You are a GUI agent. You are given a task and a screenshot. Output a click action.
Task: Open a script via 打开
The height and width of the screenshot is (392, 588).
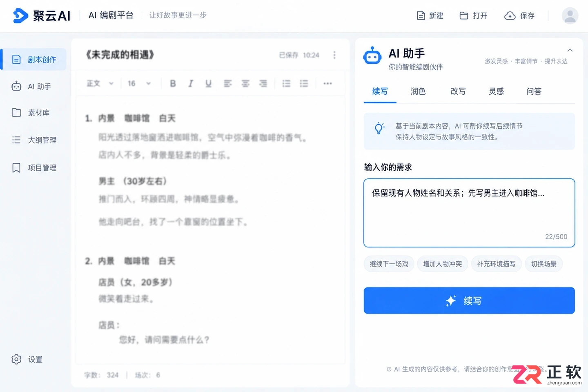click(x=473, y=16)
